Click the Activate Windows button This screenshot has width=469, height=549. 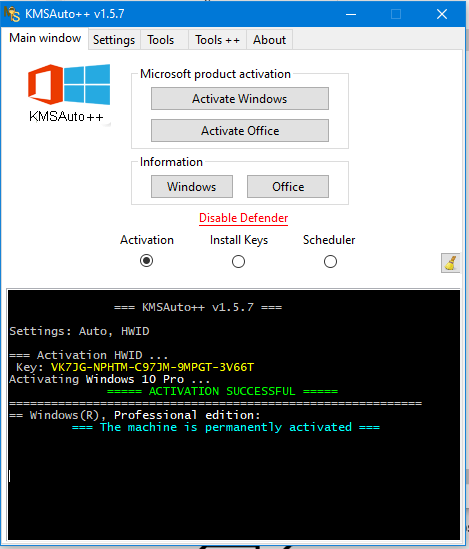click(240, 99)
